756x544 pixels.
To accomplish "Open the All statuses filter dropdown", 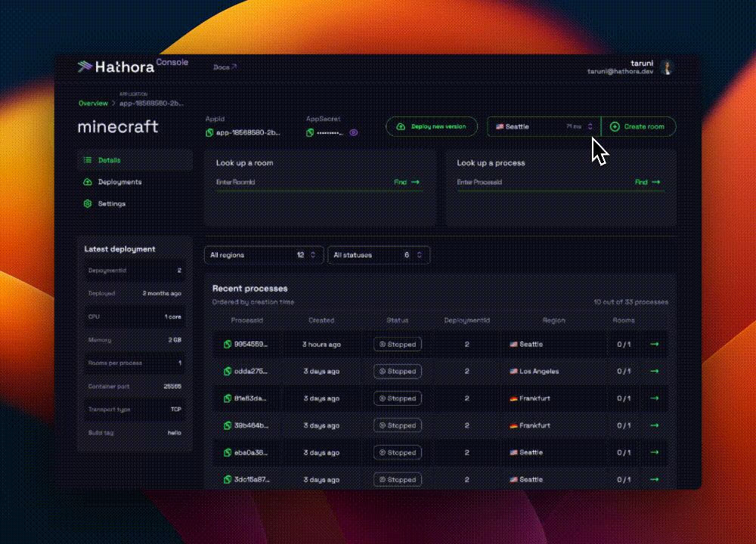I will (x=379, y=255).
